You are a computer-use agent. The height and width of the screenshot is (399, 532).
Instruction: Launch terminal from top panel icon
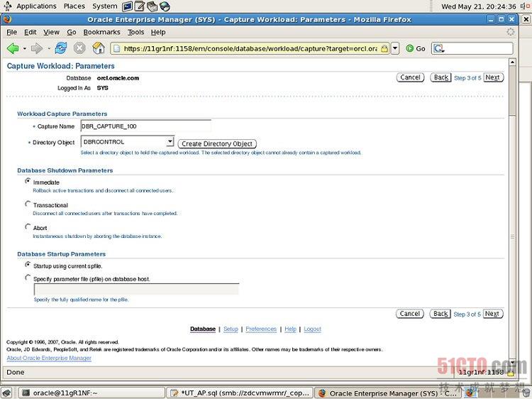point(128,6)
